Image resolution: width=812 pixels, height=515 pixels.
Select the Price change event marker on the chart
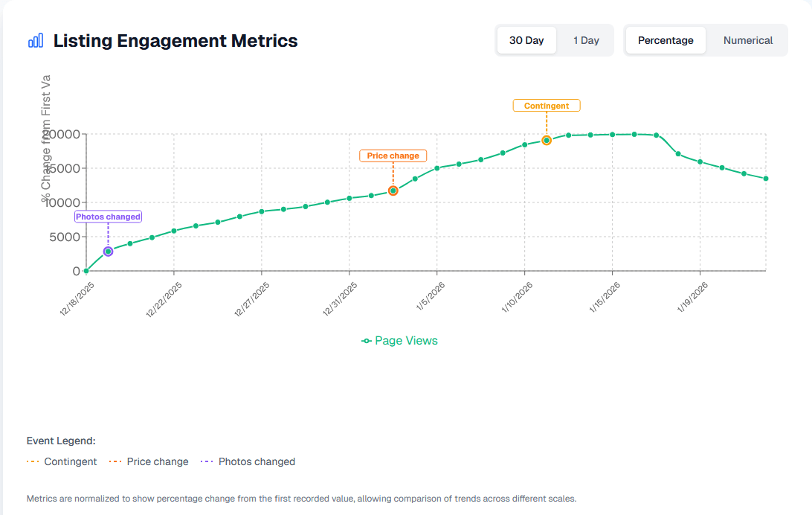tap(393, 191)
